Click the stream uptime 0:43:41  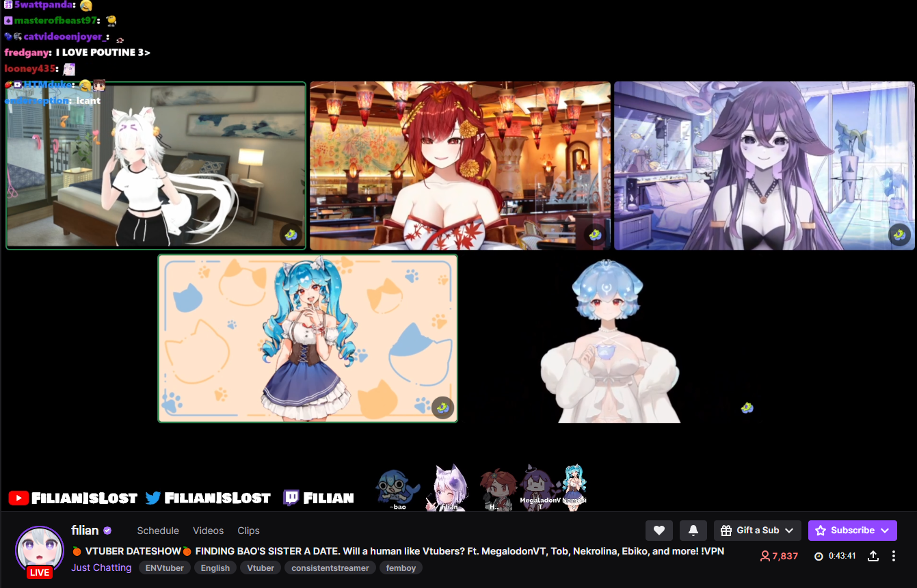point(835,556)
